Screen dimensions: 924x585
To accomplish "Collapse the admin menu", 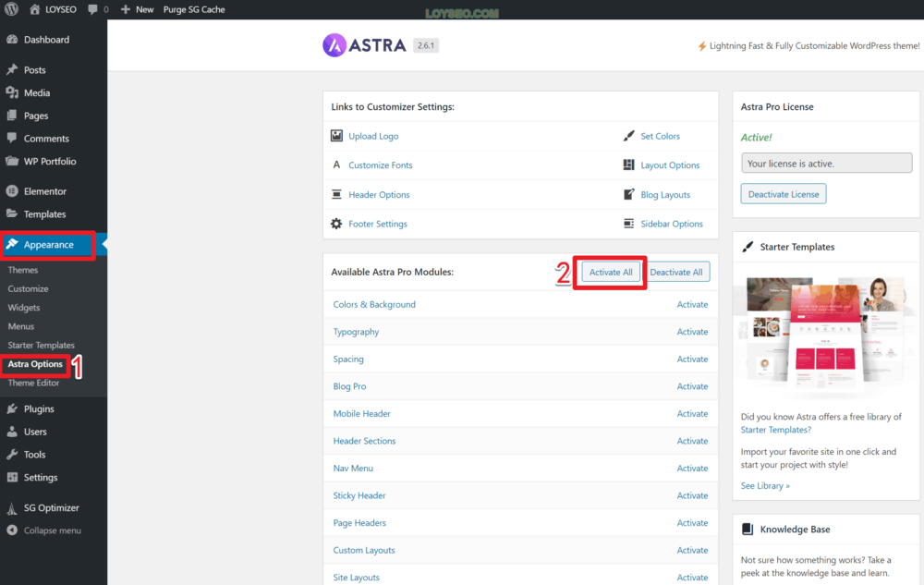I will tap(44, 530).
